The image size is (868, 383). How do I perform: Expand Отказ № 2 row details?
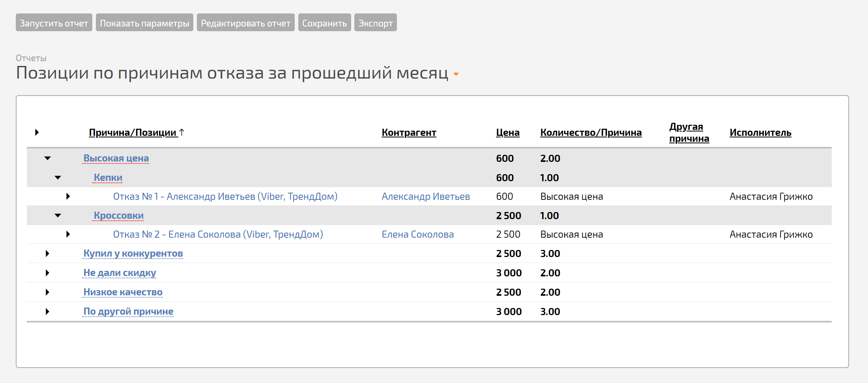[x=68, y=234]
